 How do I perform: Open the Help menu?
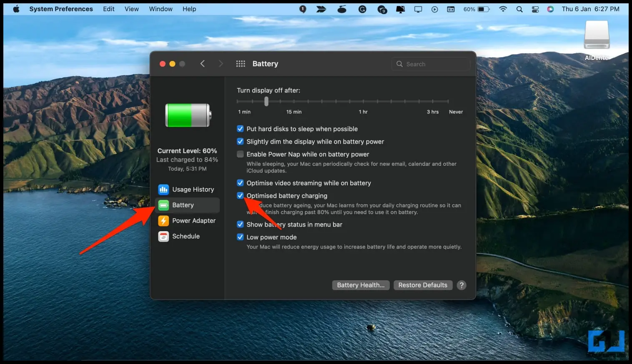189,9
